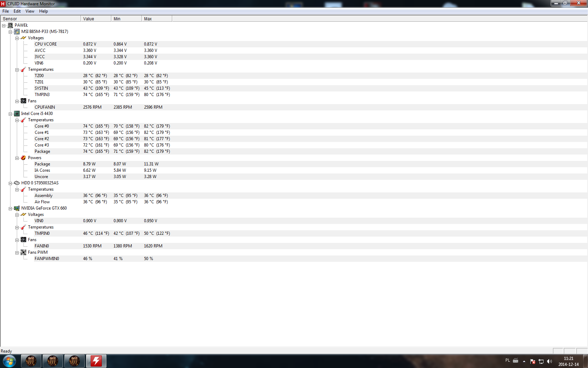Screen dimensions: 588x368
Task: Collapse the Intel Core i5 Temperatures group
Action: pyautogui.click(x=17, y=120)
